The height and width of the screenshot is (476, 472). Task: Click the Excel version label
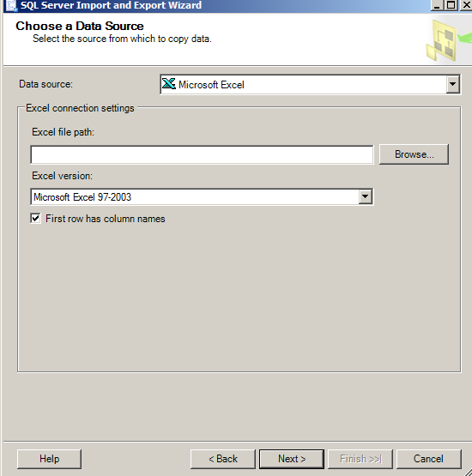[63, 176]
